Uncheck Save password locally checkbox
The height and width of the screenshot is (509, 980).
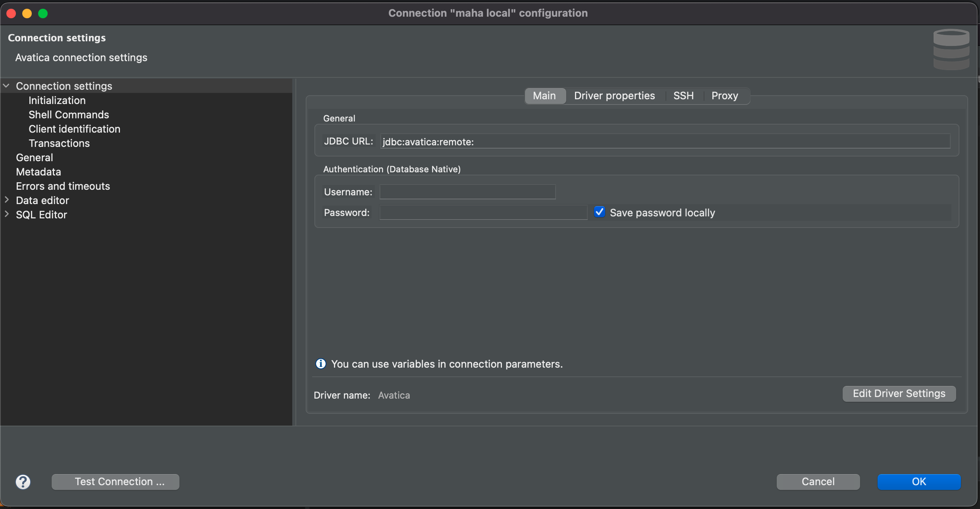[x=600, y=212]
